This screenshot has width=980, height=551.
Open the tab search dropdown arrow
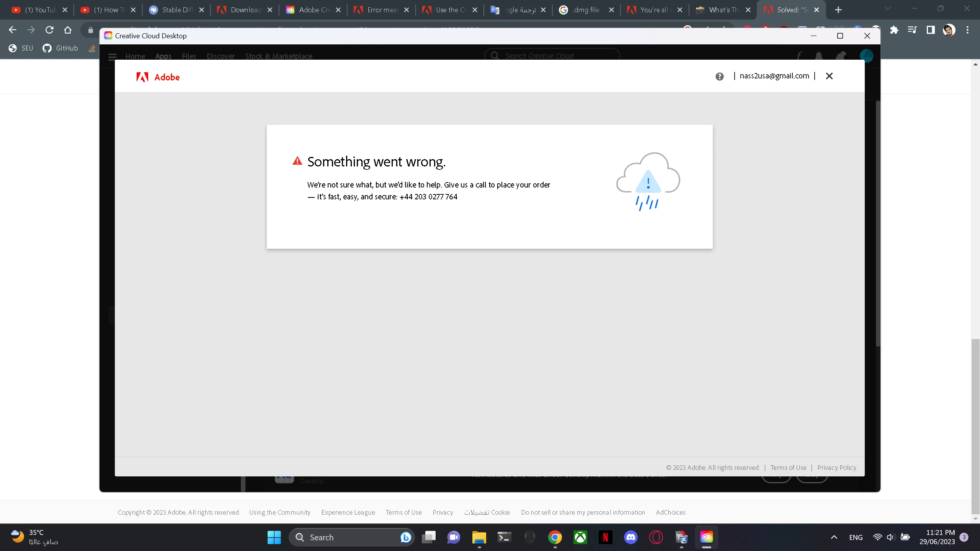click(888, 9)
